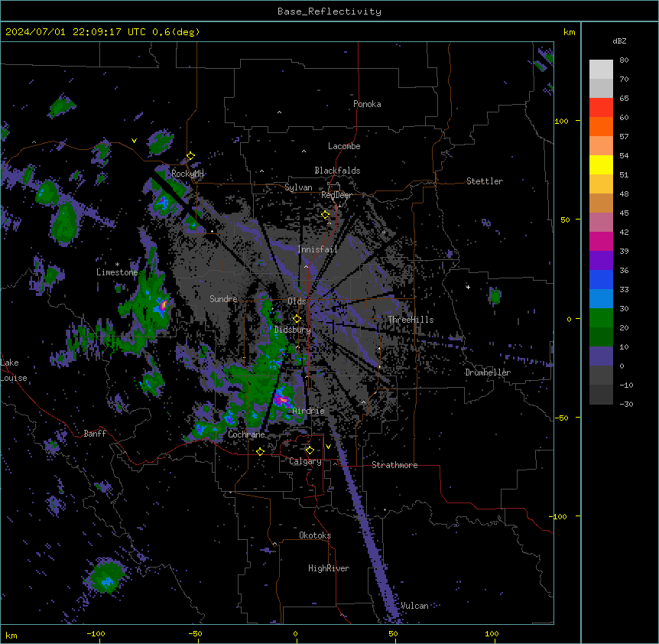Click the Didsbury city label

(x=293, y=330)
